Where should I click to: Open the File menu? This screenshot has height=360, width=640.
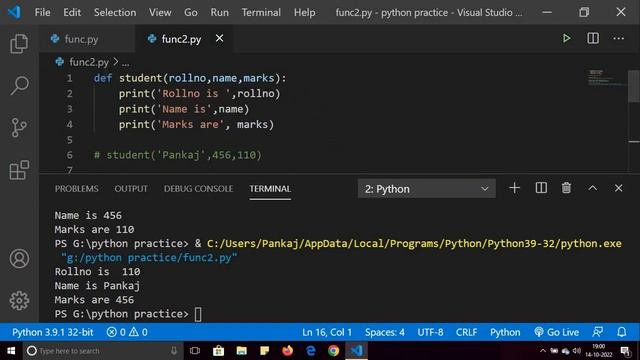click(x=42, y=12)
